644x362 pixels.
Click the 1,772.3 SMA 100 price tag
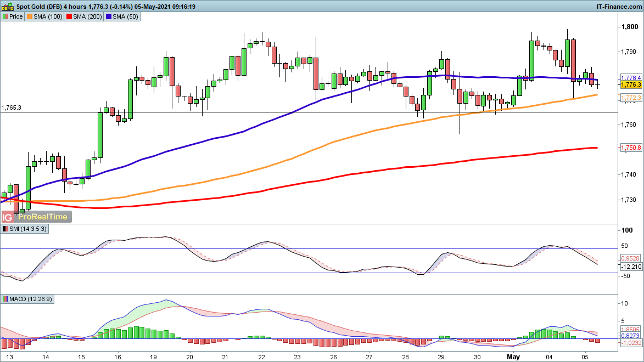tap(630, 98)
